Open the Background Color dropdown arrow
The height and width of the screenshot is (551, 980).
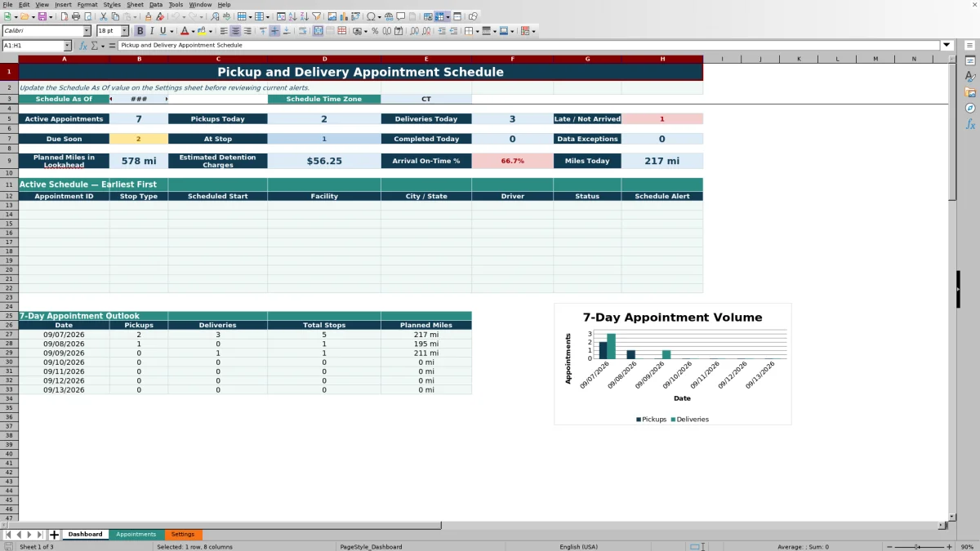(211, 31)
